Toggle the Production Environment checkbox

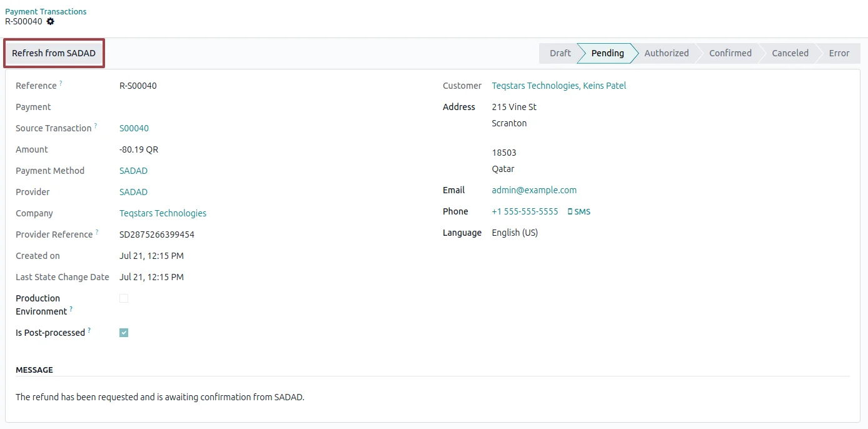pos(124,298)
